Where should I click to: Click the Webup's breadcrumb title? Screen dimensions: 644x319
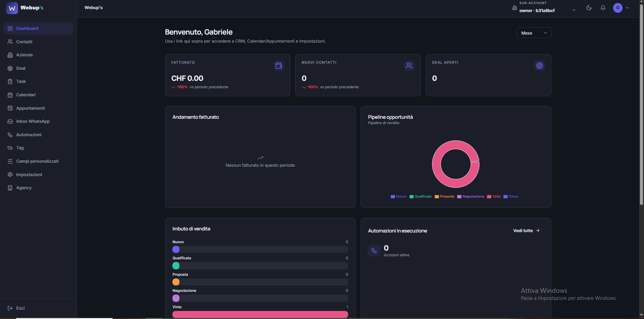[x=94, y=8]
